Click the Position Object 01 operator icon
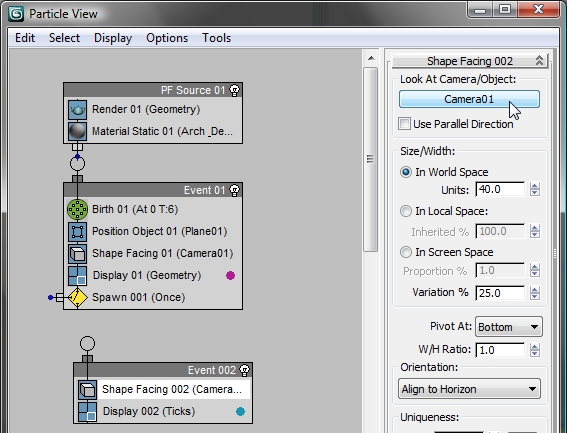Screen dimensions: 567x433 [77, 232]
